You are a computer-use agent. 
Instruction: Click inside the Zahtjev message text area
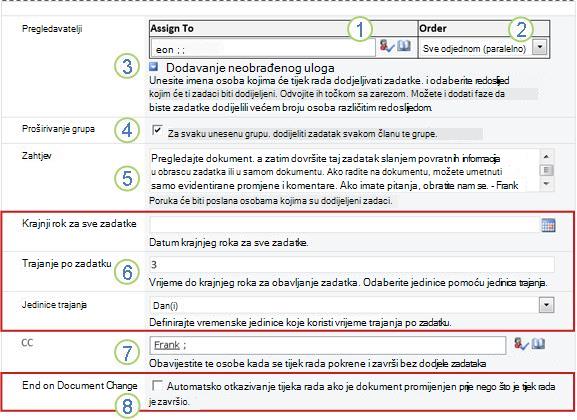tap(344, 171)
